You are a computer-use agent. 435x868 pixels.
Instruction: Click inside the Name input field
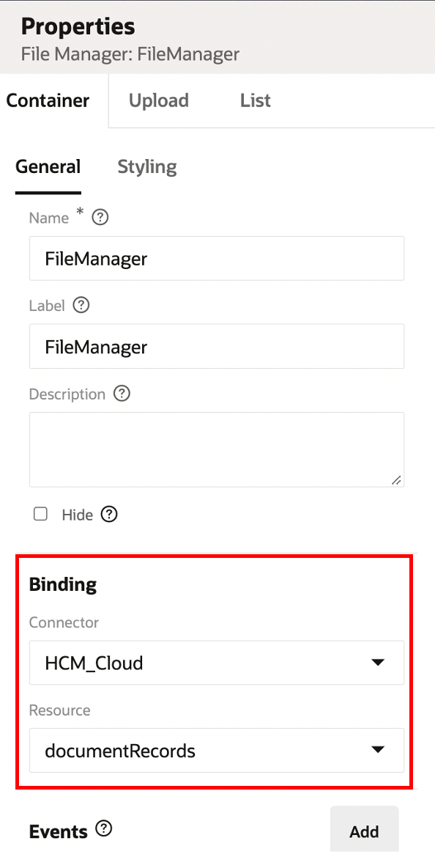click(x=217, y=258)
